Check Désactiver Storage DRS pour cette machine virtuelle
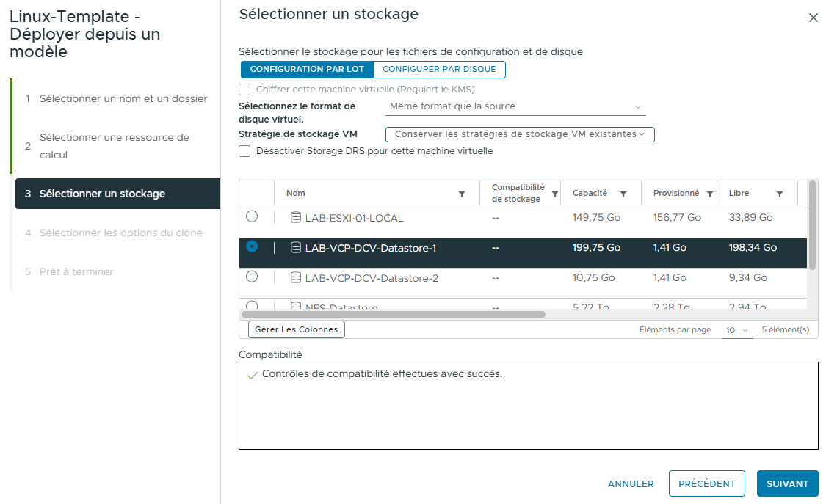The width and height of the screenshot is (826, 504). point(243,151)
